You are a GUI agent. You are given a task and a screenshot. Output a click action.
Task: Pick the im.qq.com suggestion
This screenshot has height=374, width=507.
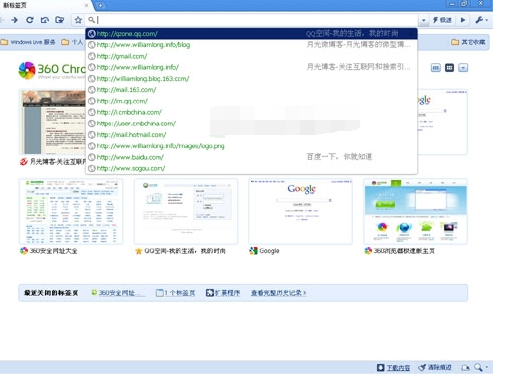click(251, 101)
